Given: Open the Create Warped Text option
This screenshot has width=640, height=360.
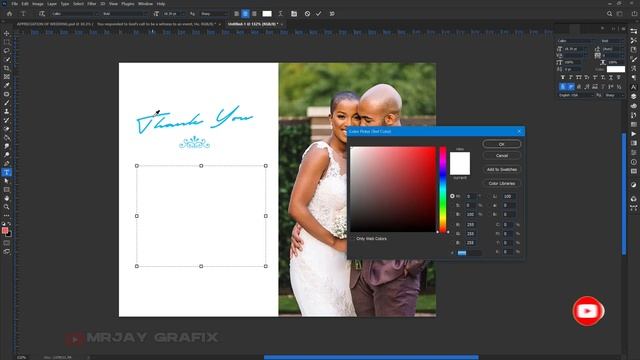Looking at the screenshot, I should click(280, 13).
